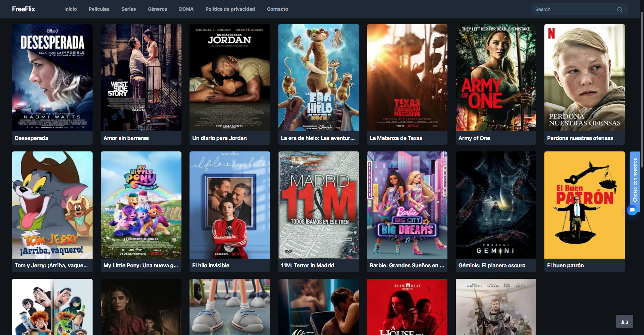Open the red Blumhouse poster in bottom row
This screenshot has width=644, height=335.
pos(407,307)
